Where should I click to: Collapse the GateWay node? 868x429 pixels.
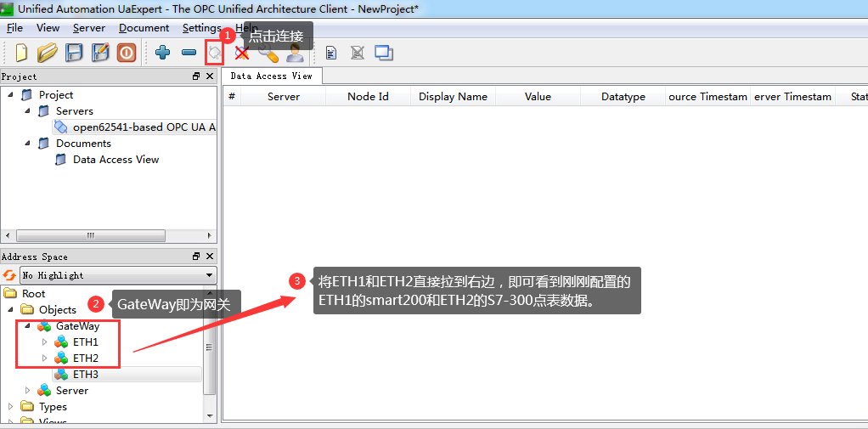(x=27, y=326)
